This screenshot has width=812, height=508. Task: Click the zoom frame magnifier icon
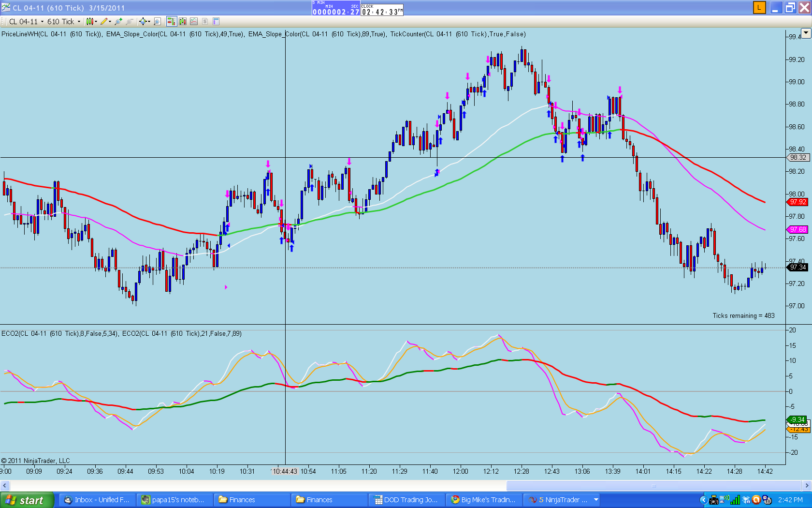point(157,21)
